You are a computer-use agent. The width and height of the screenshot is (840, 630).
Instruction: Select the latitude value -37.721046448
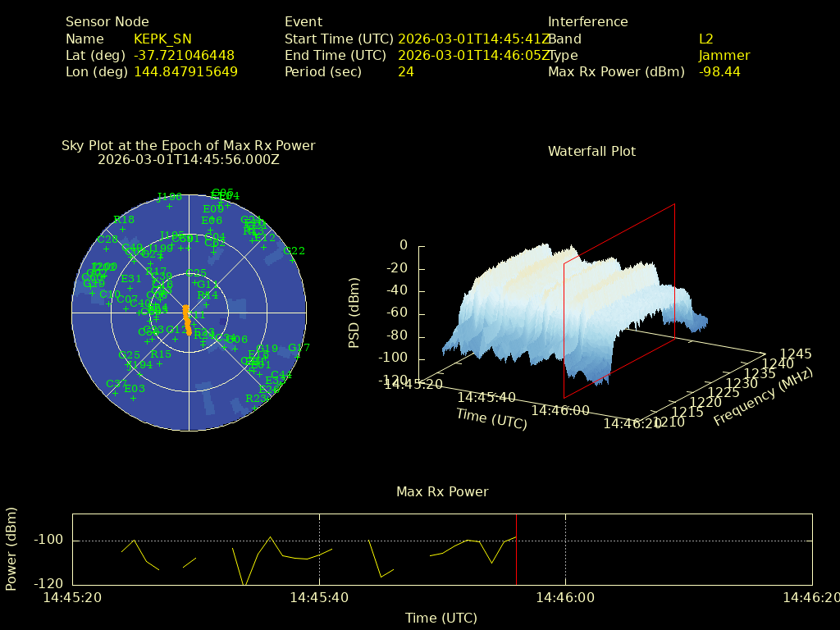coord(184,56)
